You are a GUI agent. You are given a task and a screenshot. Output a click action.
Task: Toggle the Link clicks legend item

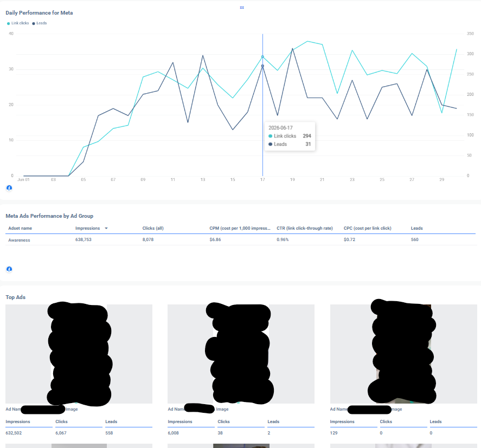[18, 23]
